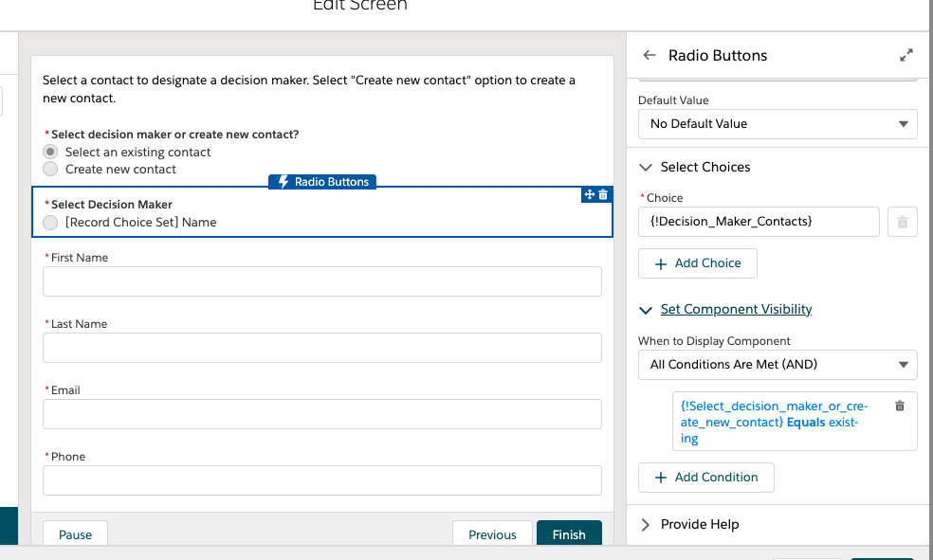This screenshot has height=560, width=933.
Task: Open the When to Display Component dropdown
Action: click(x=777, y=364)
